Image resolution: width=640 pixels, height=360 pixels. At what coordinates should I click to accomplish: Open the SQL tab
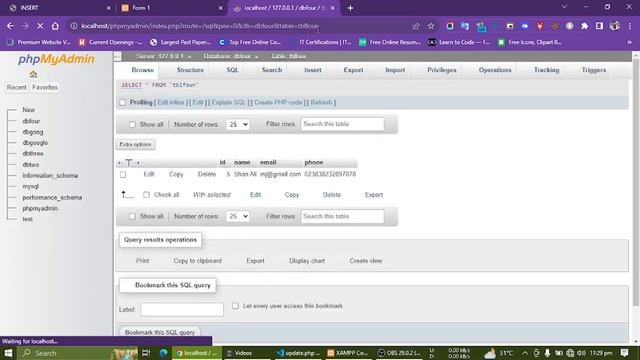(232, 70)
